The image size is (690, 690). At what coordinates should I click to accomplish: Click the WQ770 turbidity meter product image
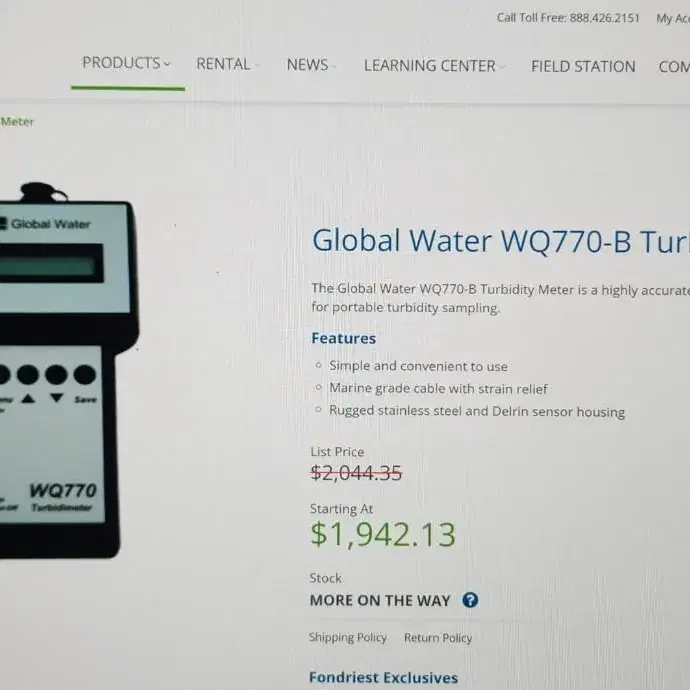[66, 370]
